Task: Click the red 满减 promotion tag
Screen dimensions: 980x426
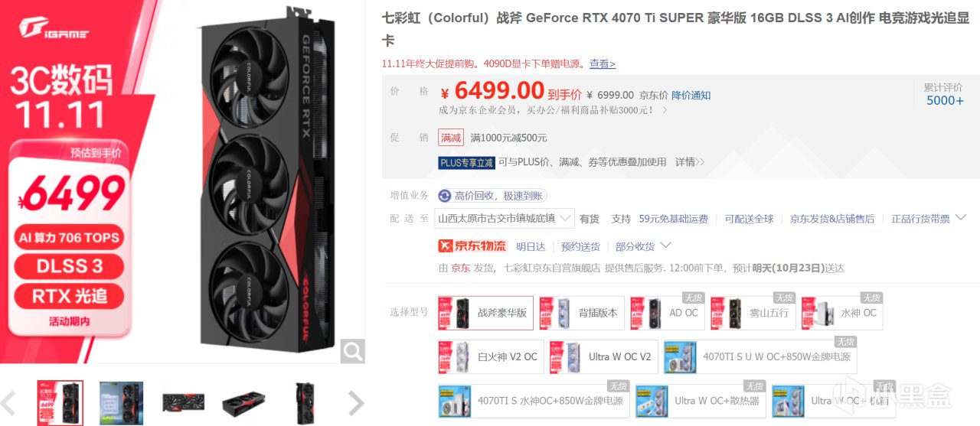Action: tap(451, 138)
